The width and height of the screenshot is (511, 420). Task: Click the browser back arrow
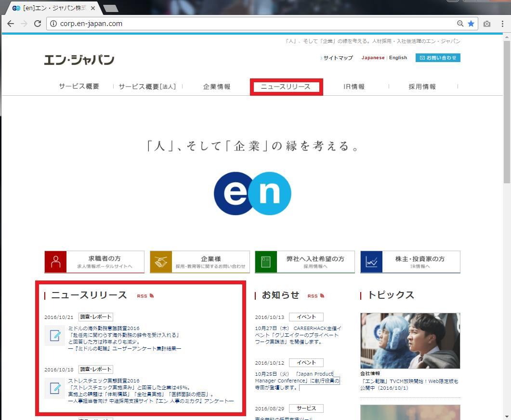pyautogui.click(x=11, y=24)
